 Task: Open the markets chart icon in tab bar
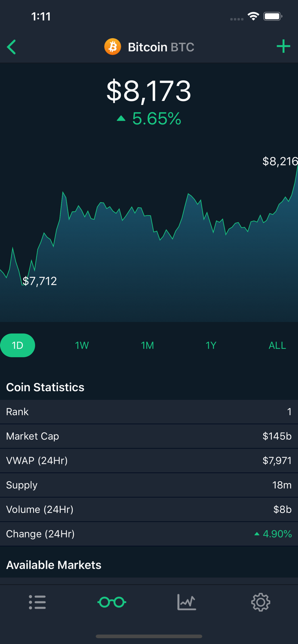pyautogui.click(x=186, y=602)
